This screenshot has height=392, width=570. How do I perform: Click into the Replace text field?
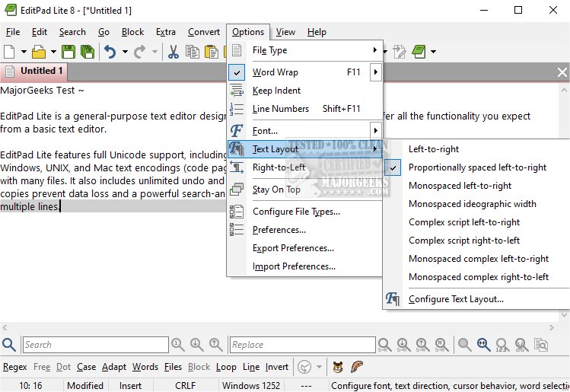click(x=302, y=345)
